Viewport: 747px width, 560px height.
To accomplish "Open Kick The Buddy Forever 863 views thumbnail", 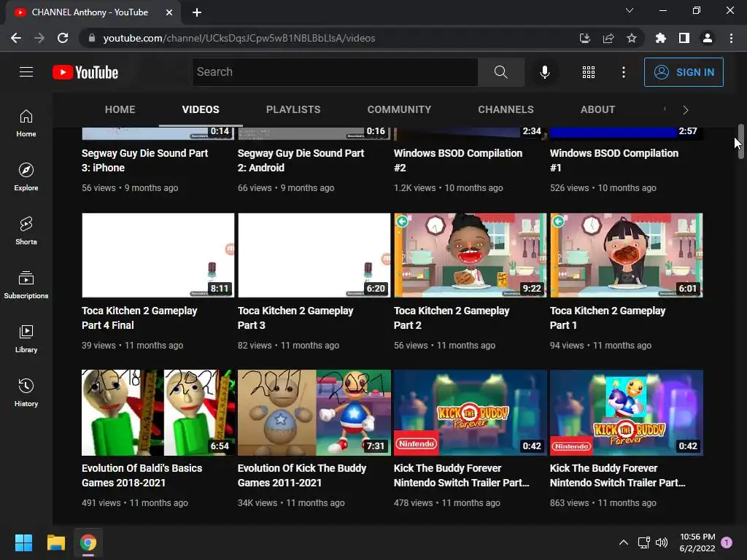I will pos(627,413).
